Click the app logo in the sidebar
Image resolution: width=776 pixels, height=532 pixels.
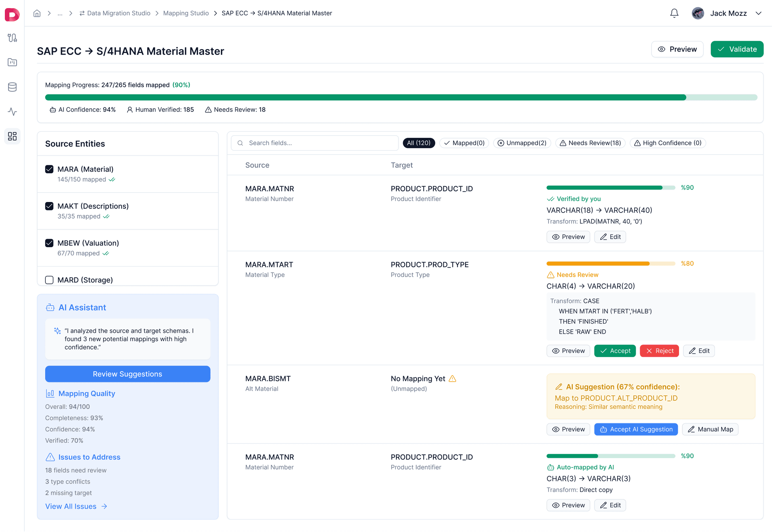click(12, 15)
